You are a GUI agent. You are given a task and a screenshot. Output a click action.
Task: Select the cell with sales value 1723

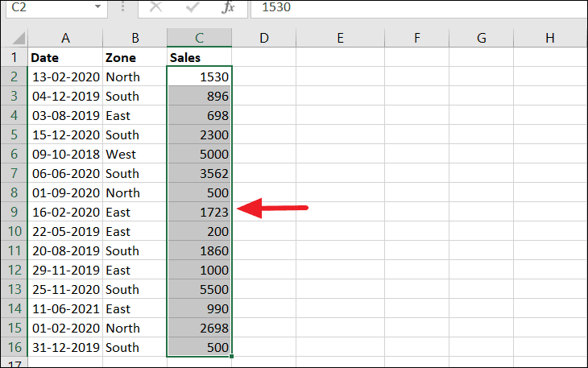click(x=199, y=213)
